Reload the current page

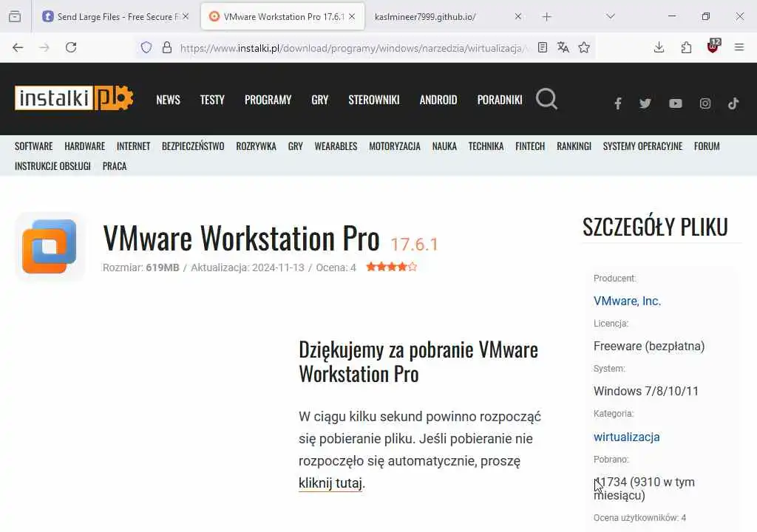pos(71,47)
